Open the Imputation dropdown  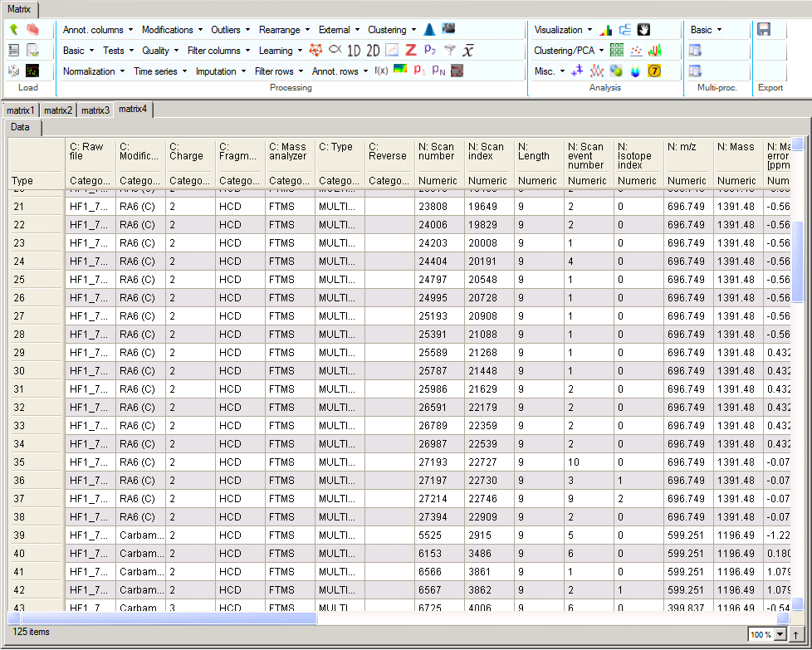click(220, 71)
